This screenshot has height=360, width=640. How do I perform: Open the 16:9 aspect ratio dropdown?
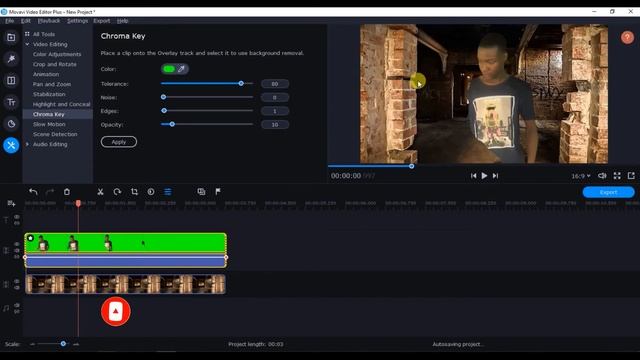[x=581, y=176]
